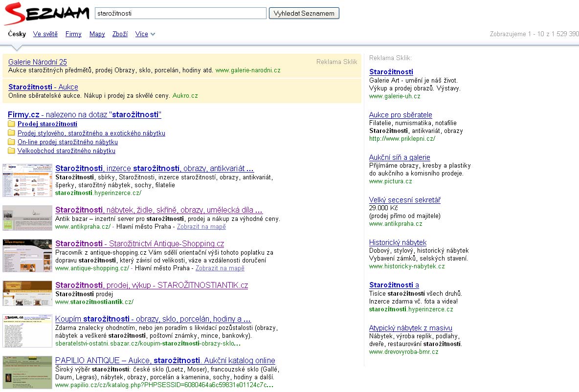Open antique-shopping result thumbnail

tap(27, 256)
